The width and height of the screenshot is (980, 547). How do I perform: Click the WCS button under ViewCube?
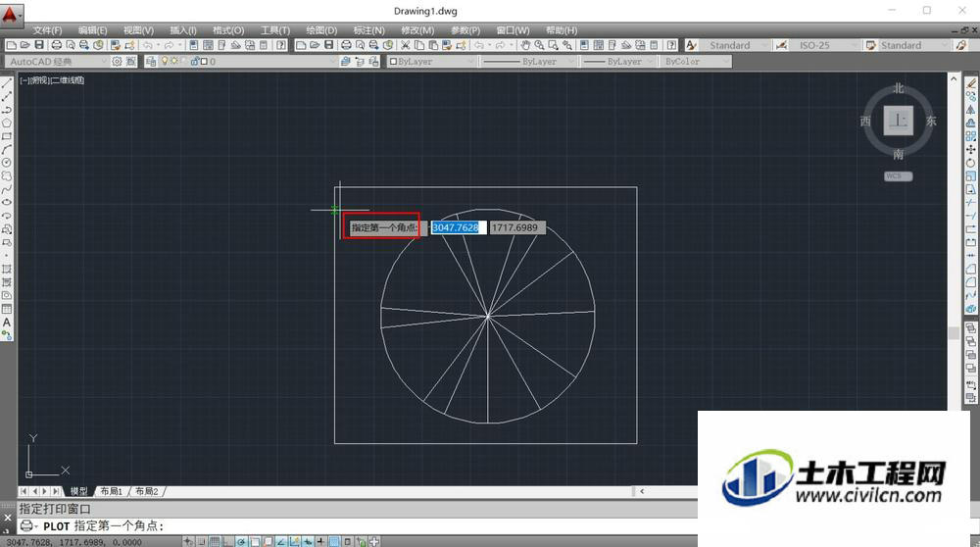898,176
